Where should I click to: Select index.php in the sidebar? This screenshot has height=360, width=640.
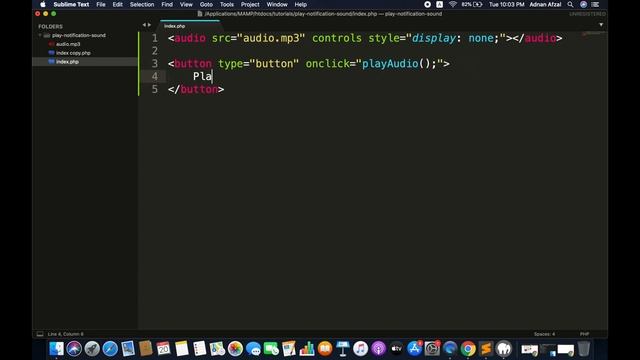coord(67,62)
